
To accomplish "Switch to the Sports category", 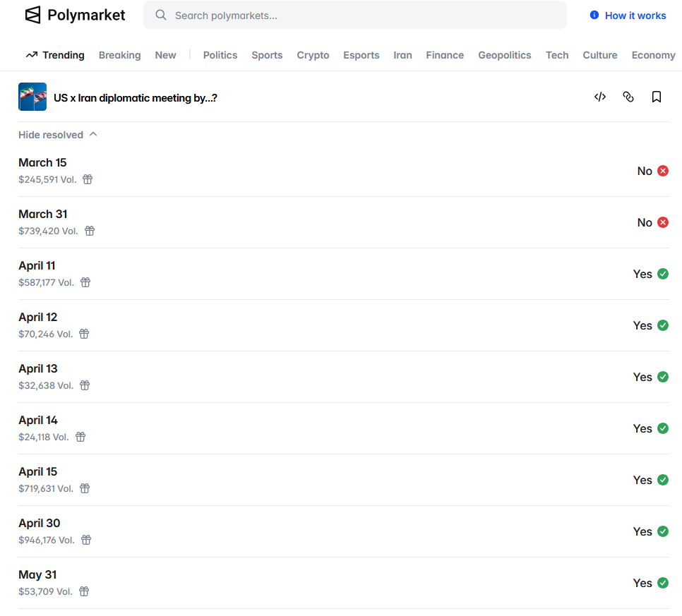I will pos(267,55).
